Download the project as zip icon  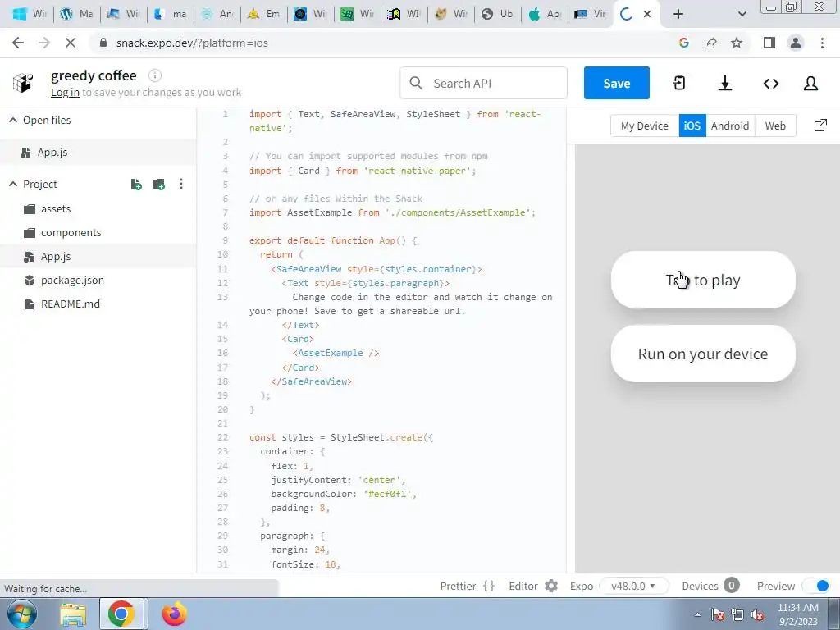click(725, 83)
